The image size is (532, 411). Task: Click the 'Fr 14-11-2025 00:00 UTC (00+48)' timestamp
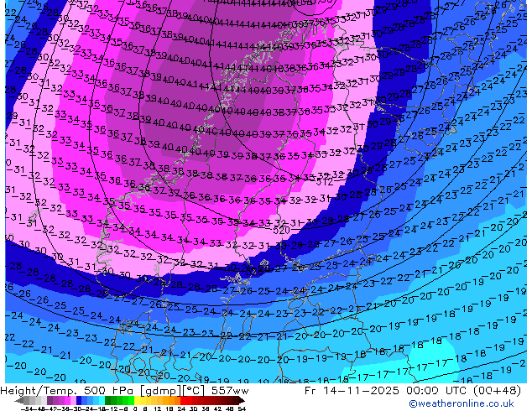(x=413, y=391)
